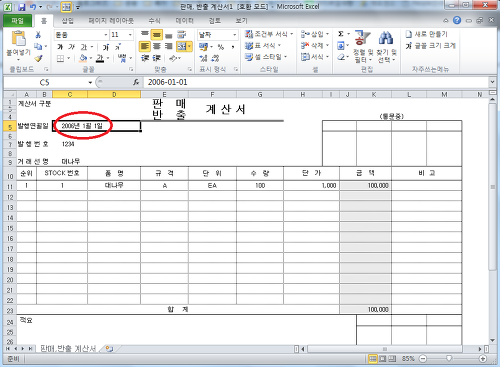The width and height of the screenshot is (500, 367).
Task: Apply percent style icon
Action: coord(221,47)
